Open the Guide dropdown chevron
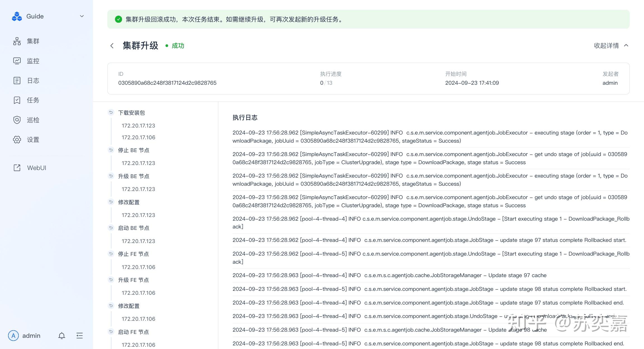The height and width of the screenshot is (349, 644). 82,16
